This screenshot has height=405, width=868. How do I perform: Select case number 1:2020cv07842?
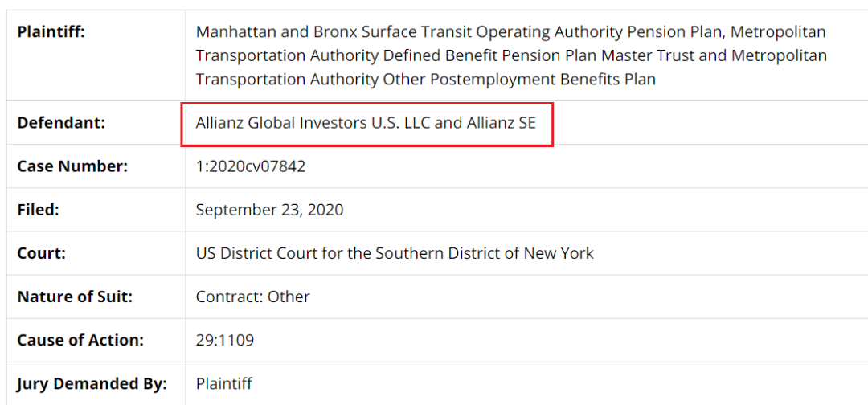tap(251, 166)
